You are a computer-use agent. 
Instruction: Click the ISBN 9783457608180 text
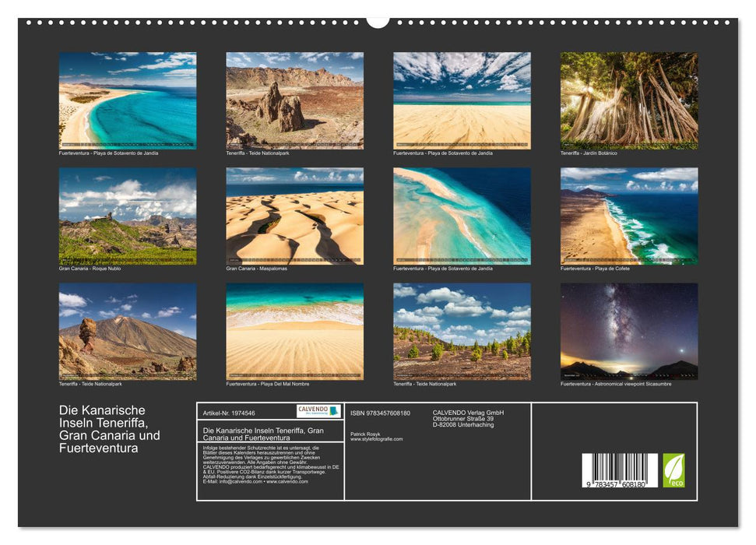pos(380,412)
